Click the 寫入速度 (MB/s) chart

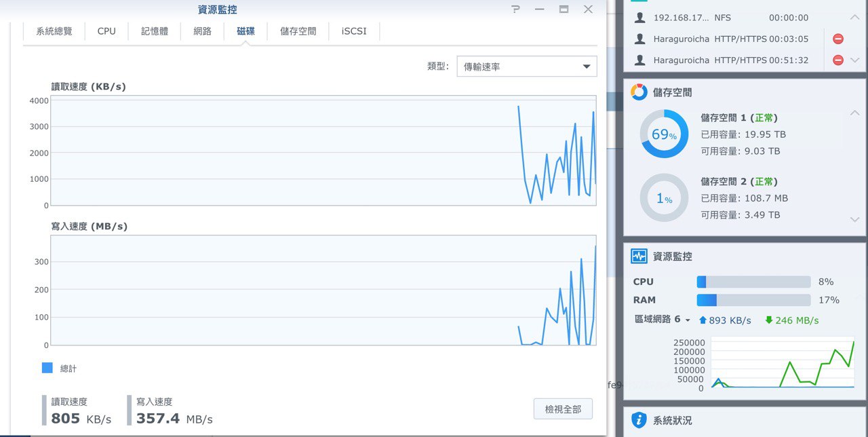click(x=323, y=290)
